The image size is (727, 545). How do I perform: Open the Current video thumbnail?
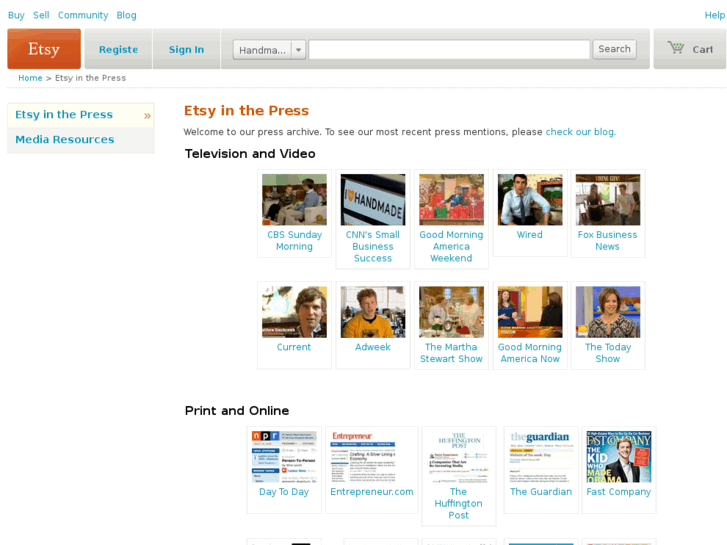pos(294,312)
